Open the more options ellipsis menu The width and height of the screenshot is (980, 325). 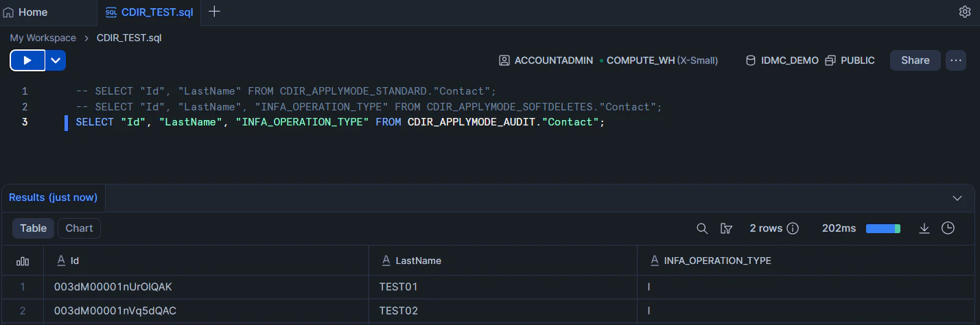[x=955, y=60]
